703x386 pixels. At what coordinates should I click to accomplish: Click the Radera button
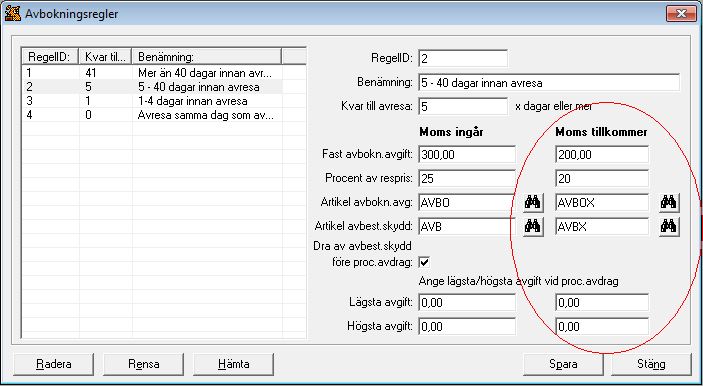pos(54,364)
